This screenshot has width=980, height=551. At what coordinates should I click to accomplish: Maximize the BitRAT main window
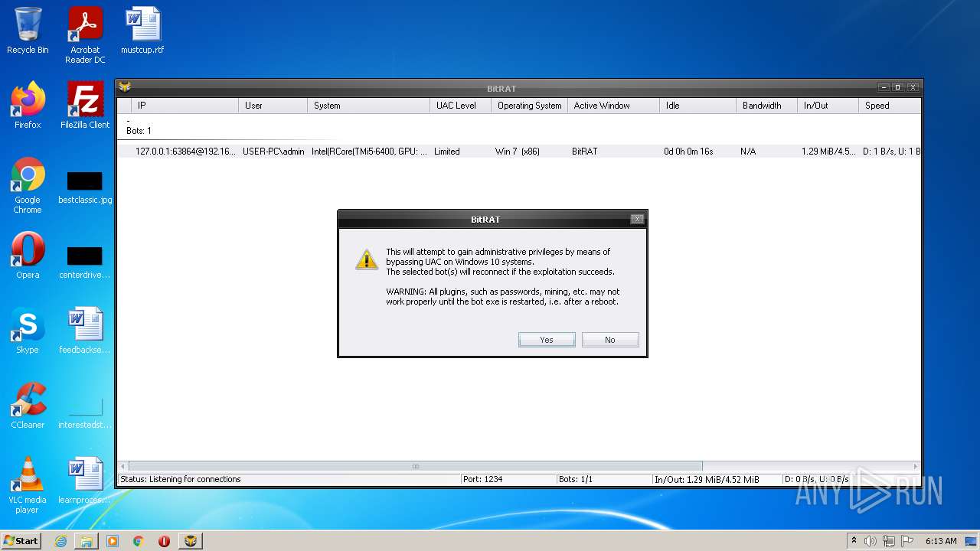point(898,87)
